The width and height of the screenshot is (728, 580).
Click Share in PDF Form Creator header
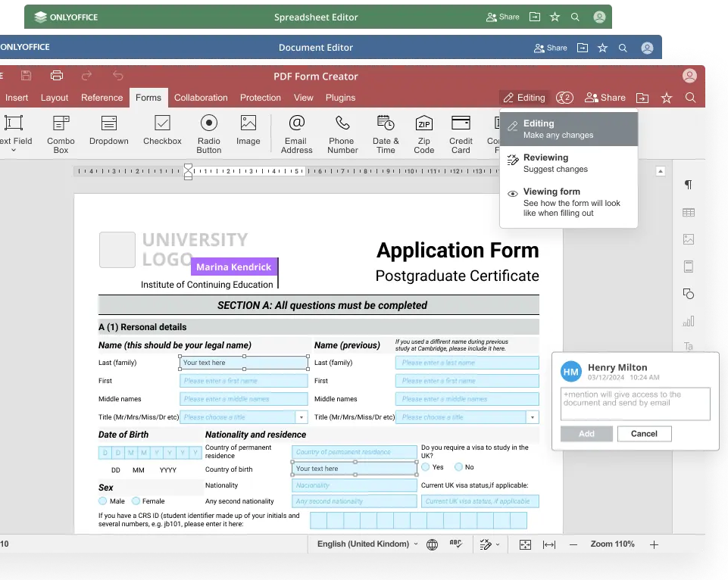click(605, 98)
